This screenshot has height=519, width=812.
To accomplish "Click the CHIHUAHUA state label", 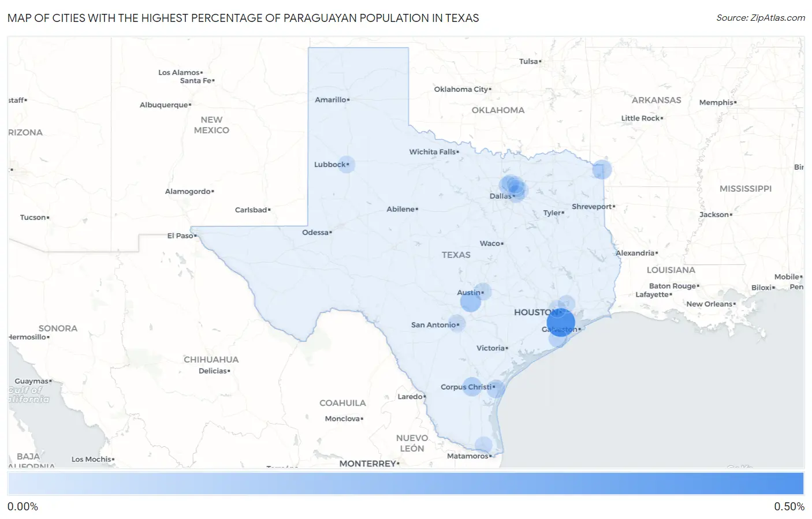I will (x=211, y=360).
